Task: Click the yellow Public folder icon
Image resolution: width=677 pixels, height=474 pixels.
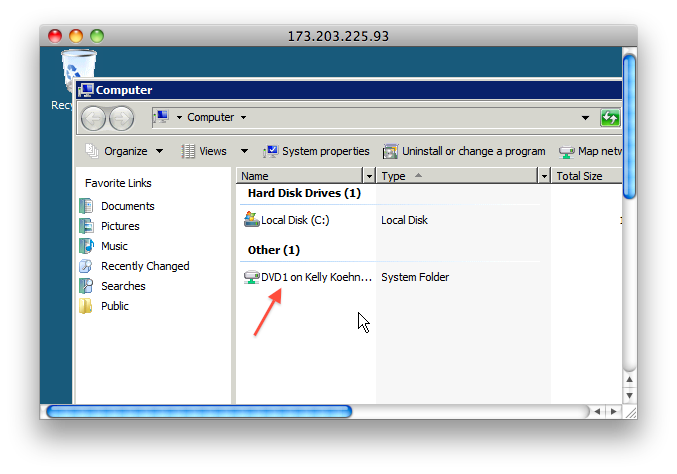Action: (x=85, y=306)
